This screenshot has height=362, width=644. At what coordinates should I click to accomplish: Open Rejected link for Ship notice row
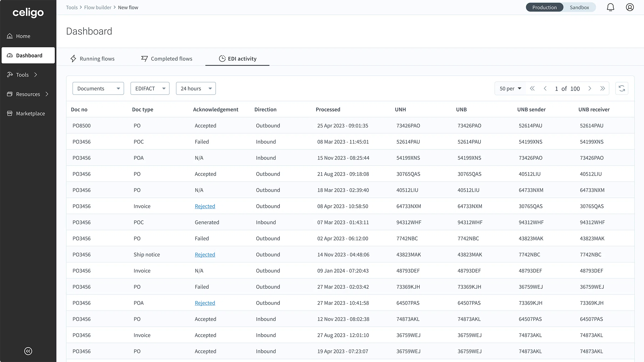tap(205, 254)
